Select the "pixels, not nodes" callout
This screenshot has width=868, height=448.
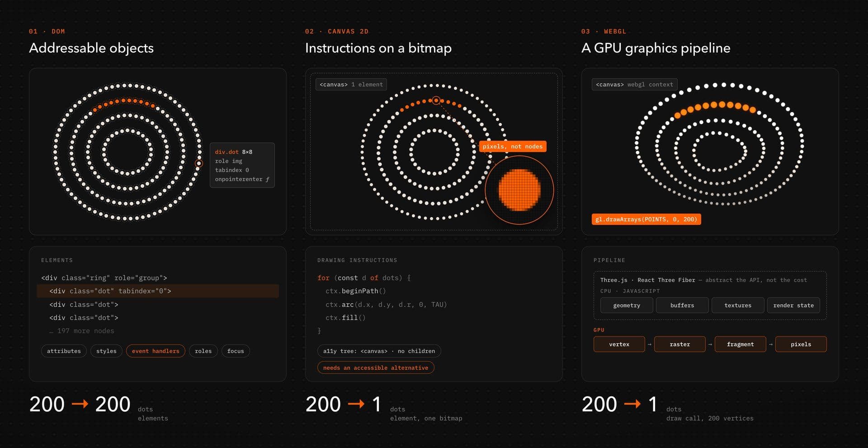click(513, 147)
